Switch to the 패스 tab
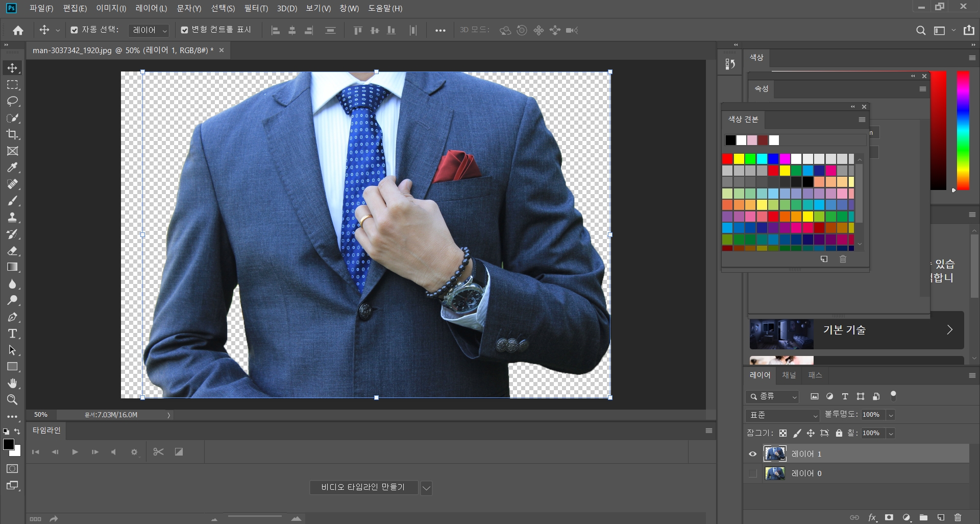 [x=815, y=375]
